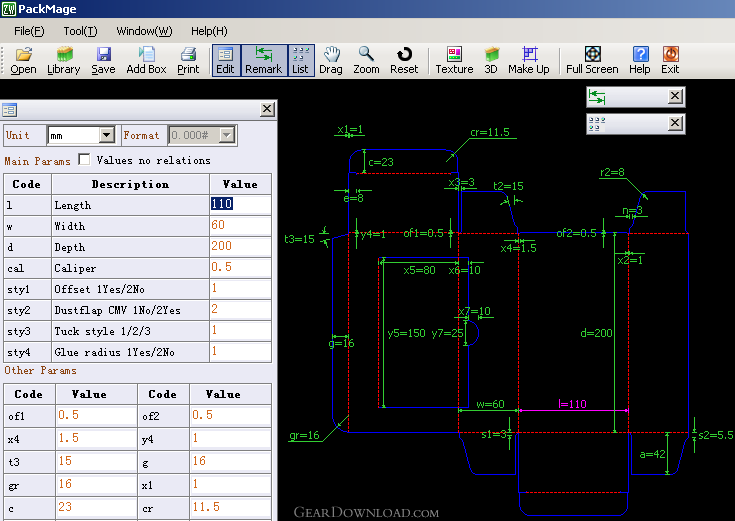
Task: Save the current box design
Action: coord(103,60)
